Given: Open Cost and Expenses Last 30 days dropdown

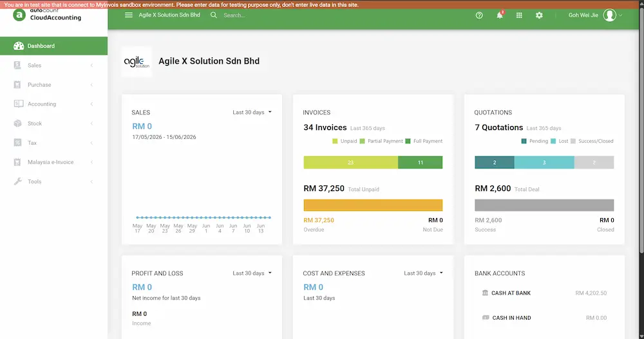Looking at the screenshot, I should (x=424, y=273).
